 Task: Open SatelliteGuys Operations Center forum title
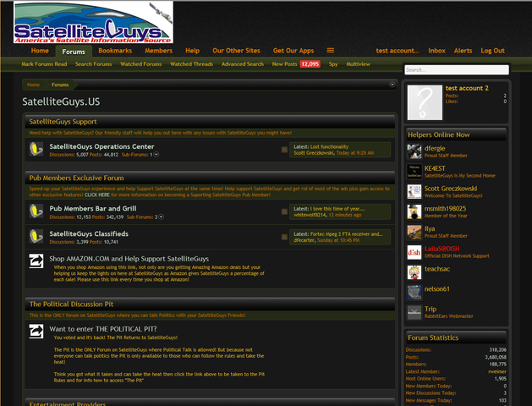click(x=101, y=146)
